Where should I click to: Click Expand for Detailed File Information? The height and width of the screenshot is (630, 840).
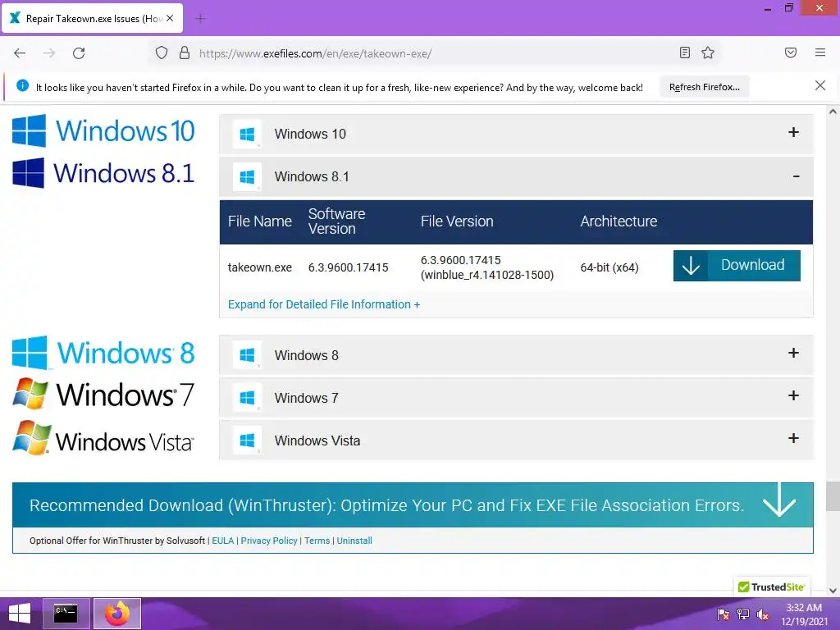[x=323, y=304]
